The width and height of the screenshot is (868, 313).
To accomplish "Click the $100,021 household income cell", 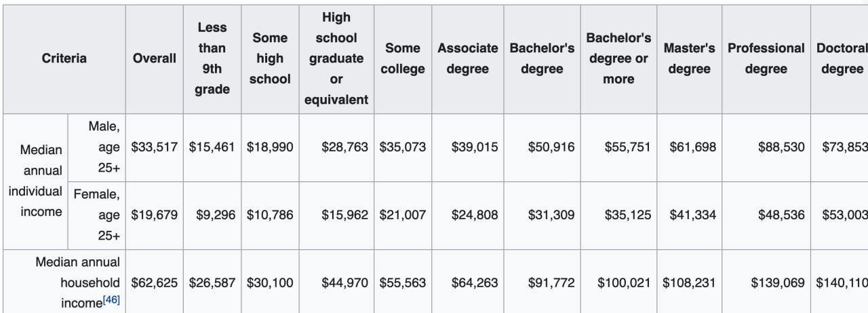I will pos(624,282).
